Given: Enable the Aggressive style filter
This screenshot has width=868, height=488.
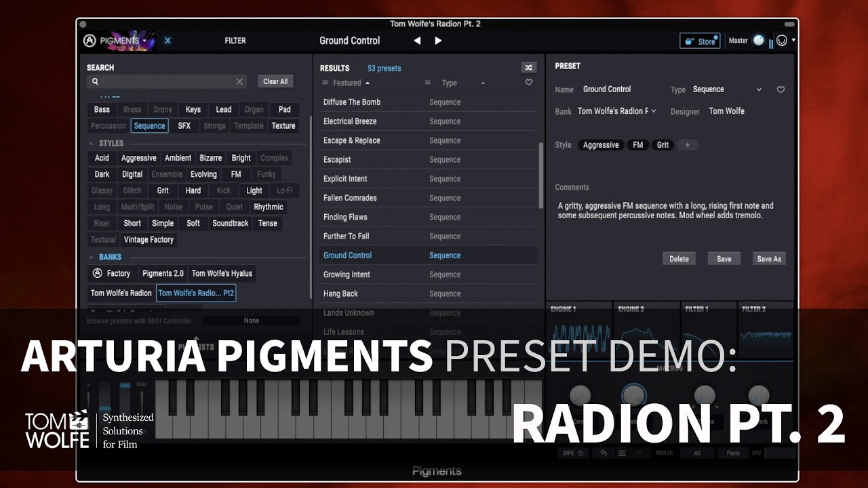Looking at the screenshot, I should click(139, 158).
